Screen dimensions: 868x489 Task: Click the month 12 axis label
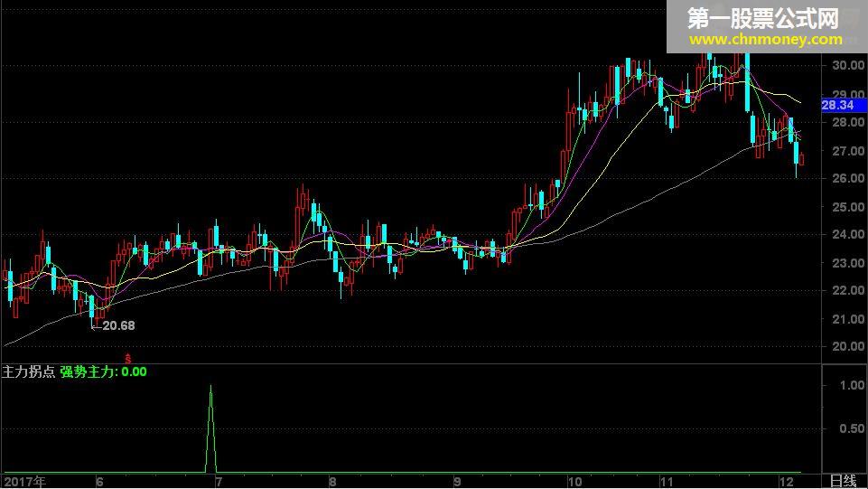[786, 482]
